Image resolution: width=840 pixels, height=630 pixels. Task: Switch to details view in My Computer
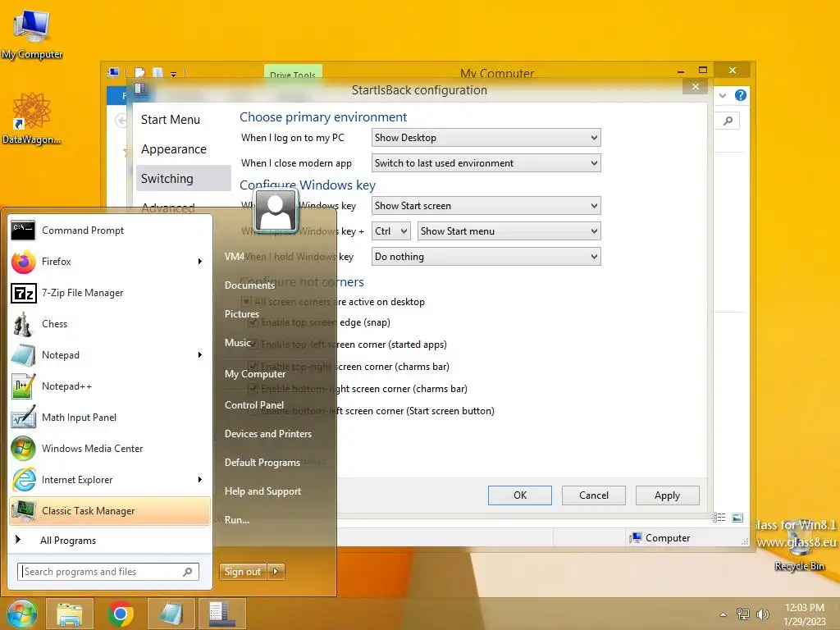point(719,518)
